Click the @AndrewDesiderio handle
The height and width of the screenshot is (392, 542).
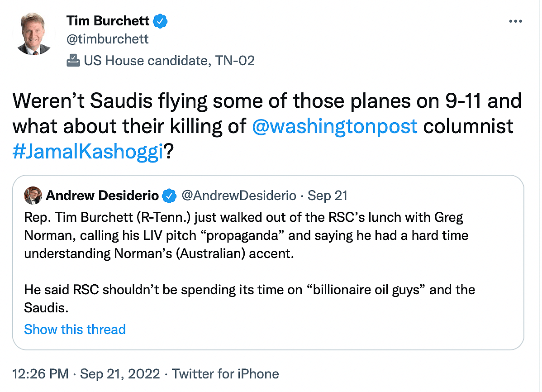(238, 196)
